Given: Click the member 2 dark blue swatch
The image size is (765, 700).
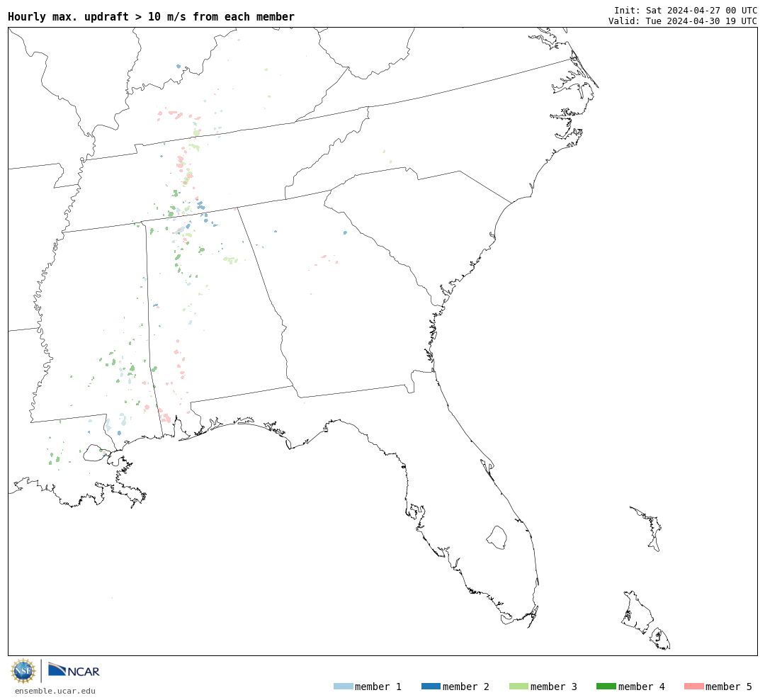Looking at the screenshot, I should (x=431, y=687).
